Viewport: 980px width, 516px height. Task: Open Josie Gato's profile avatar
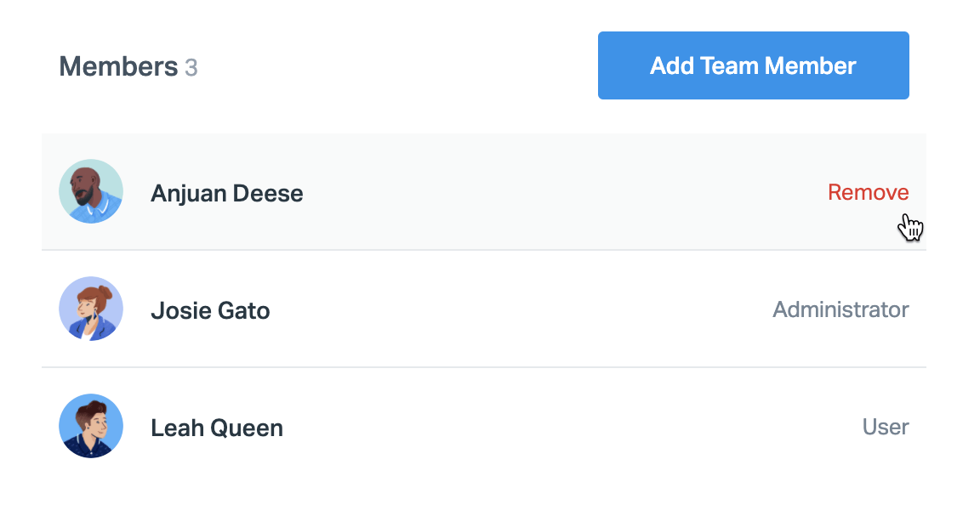coord(91,309)
